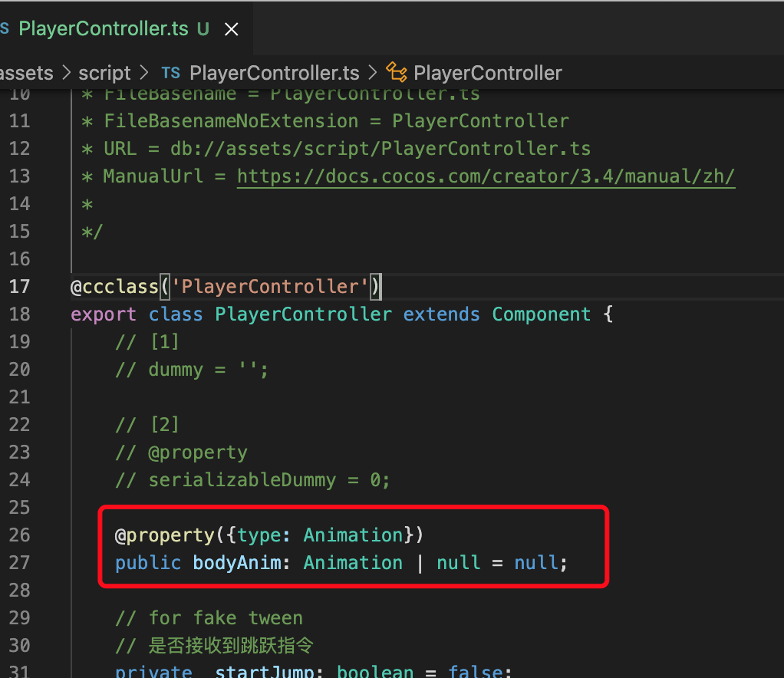Click the Chinese comment on line 30
Screen dimensions: 784x678
[x=230, y=646]
